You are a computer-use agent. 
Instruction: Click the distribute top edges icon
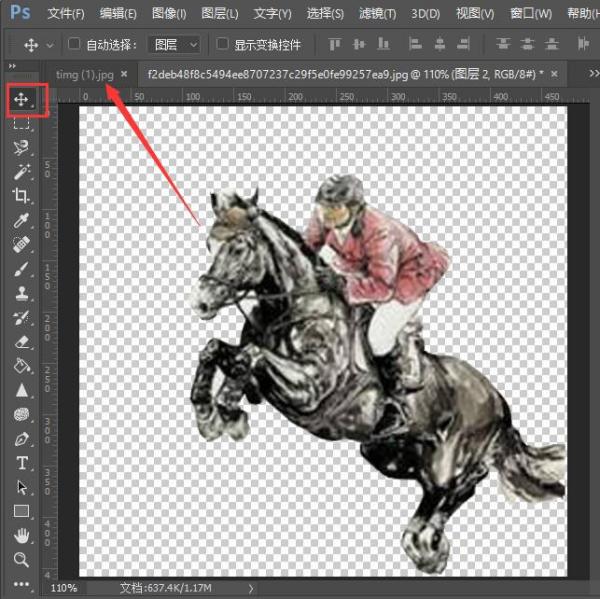(503, 44)
